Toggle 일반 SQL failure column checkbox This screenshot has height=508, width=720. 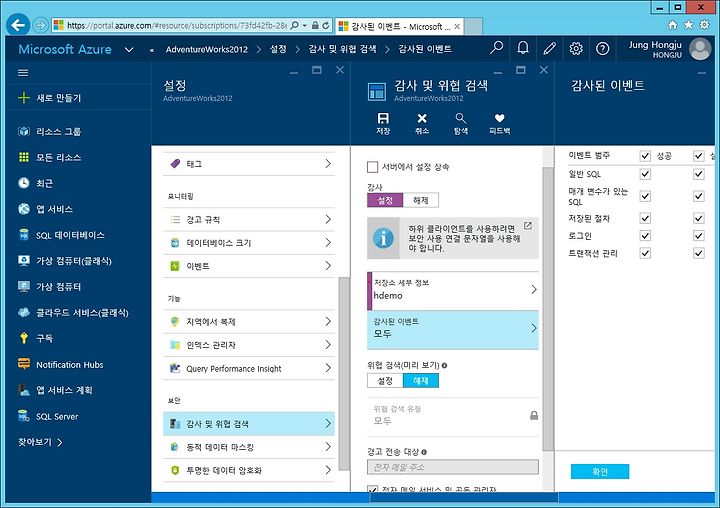click(698, 174)
